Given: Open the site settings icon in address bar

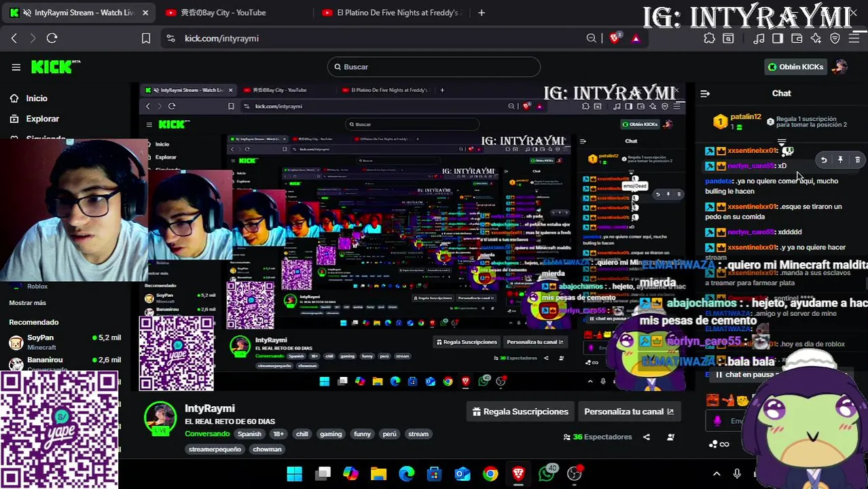Looking at the screenshot, I should 170,39.
